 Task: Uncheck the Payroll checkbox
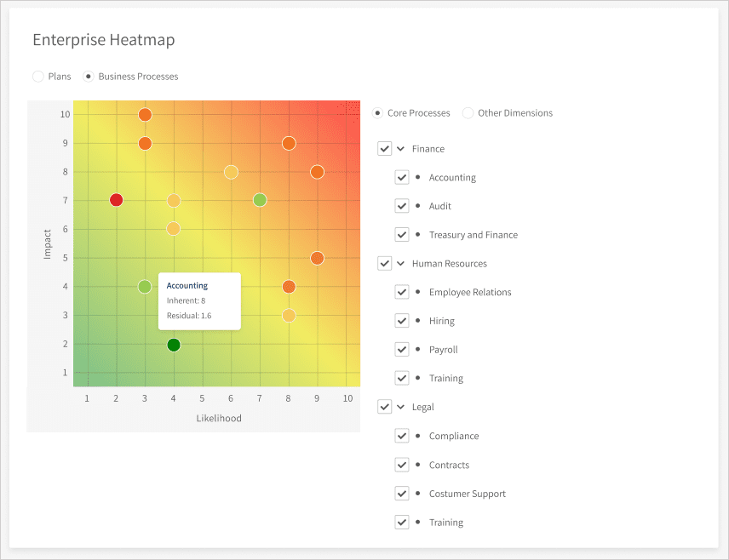coord(402,349)
